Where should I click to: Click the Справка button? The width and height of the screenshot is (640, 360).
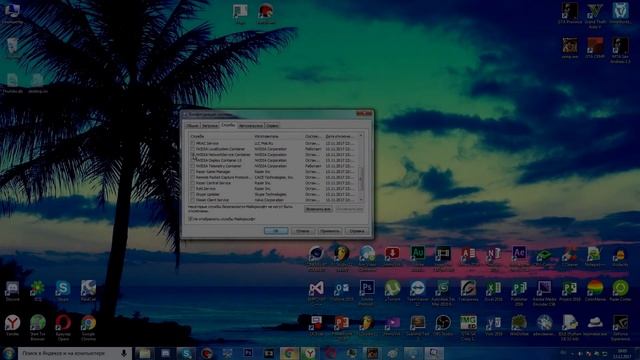357,231
